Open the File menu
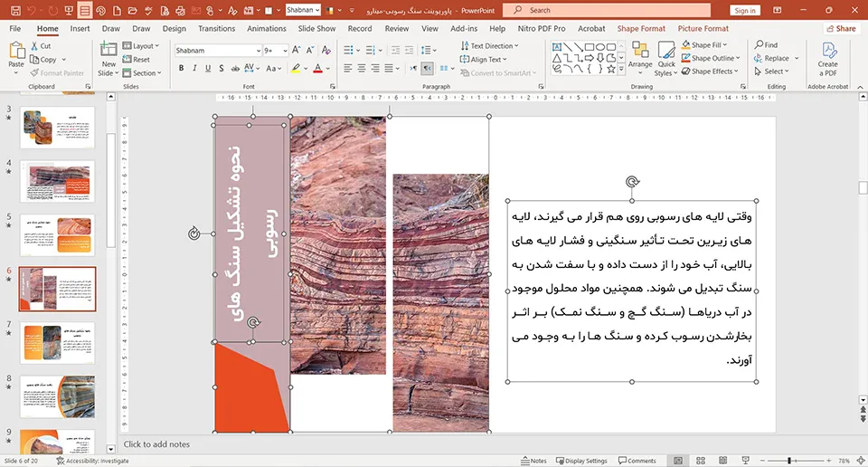 click(15, 28)
